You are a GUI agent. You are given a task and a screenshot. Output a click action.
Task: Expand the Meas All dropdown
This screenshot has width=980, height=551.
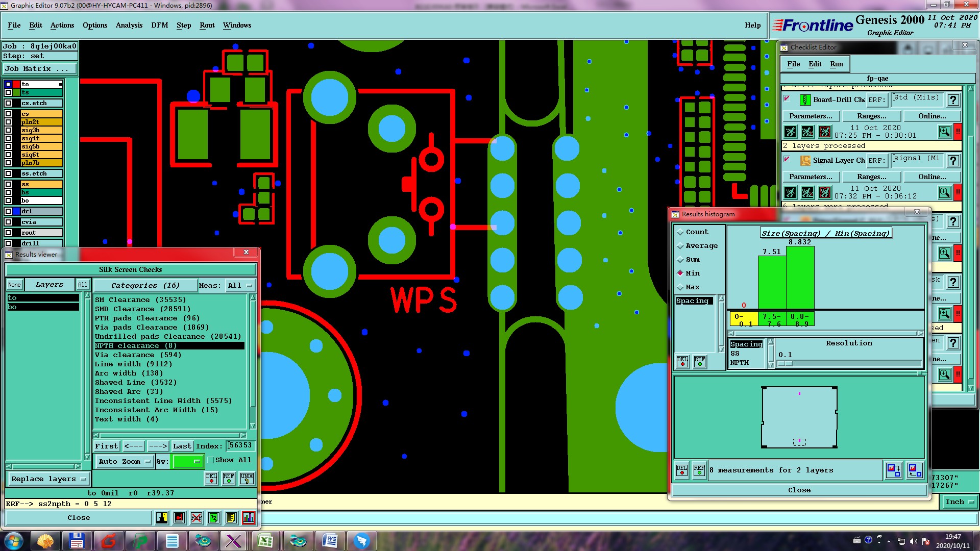coord(240,286)
